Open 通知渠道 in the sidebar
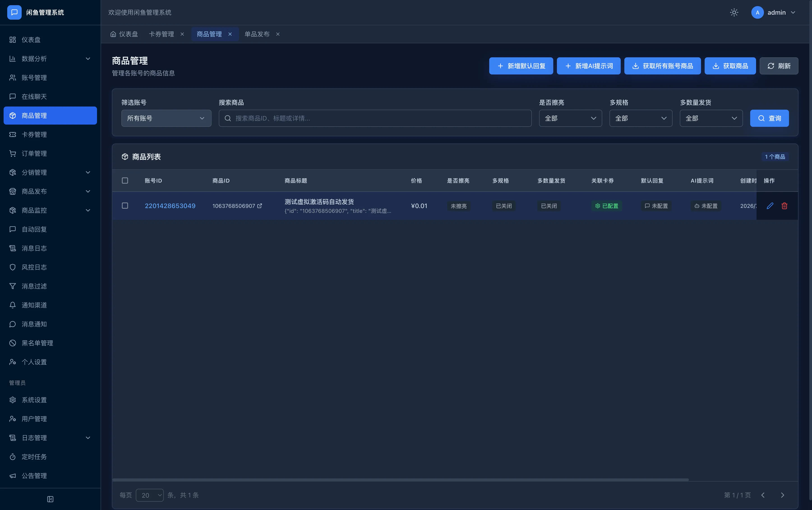Viewport: 812px width, 510px height. coord(50,305)
